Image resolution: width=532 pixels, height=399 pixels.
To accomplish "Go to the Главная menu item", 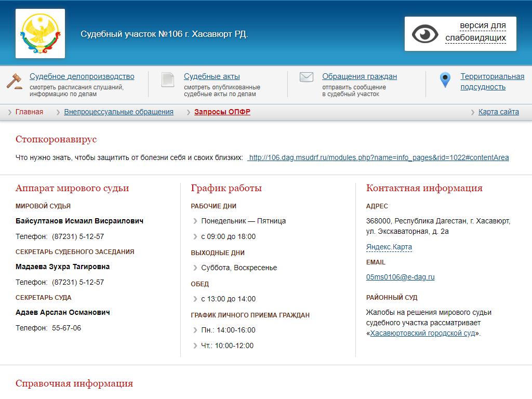I will 29,112.
